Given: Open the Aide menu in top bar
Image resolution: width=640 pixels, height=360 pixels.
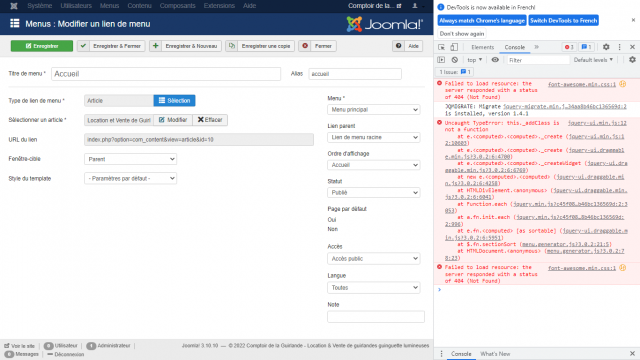Looking at the screenshot, I should (249, 6).
